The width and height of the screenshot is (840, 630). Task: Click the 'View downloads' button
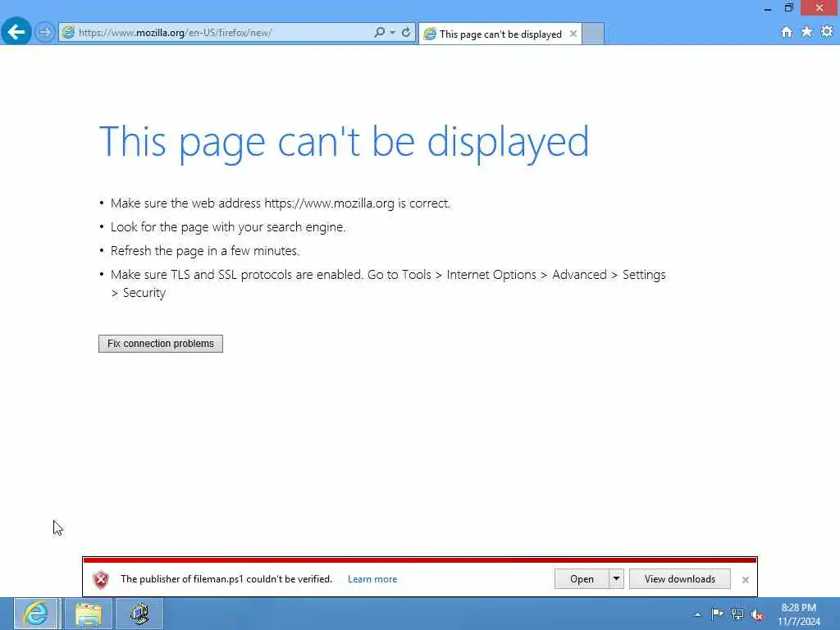[680, 579]
